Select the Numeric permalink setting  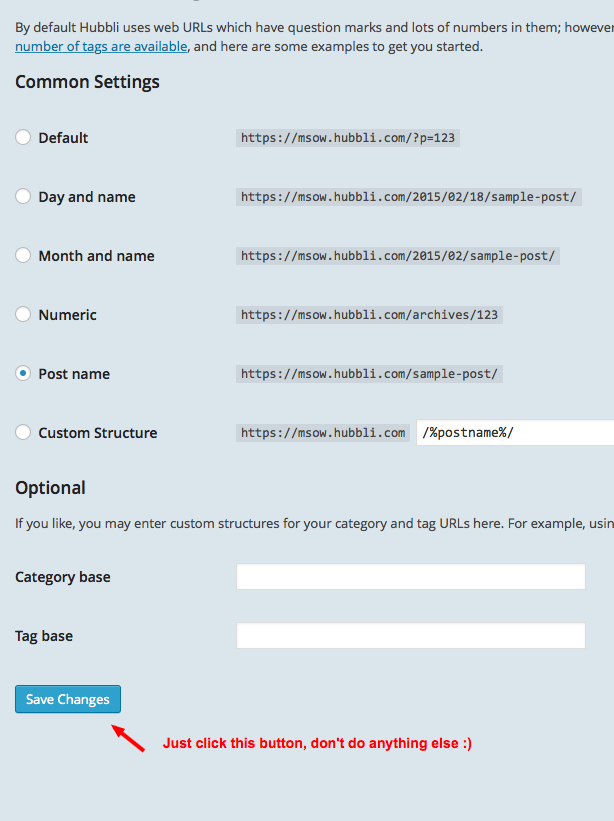point(23,315)
